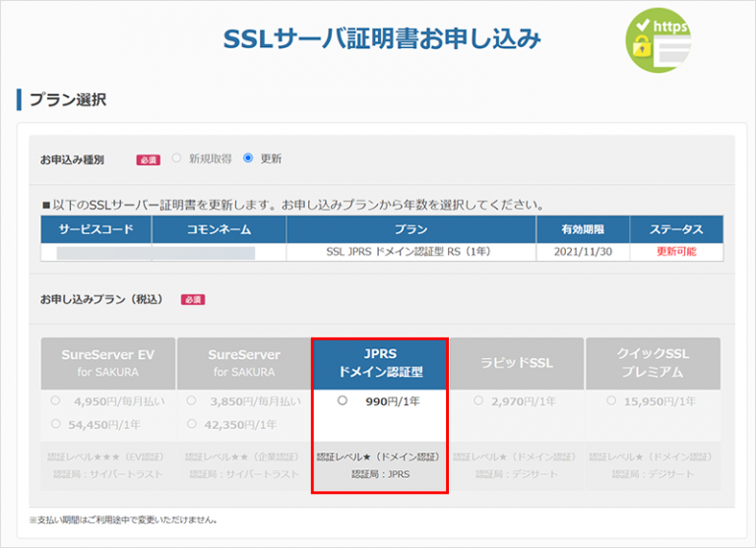This screenshot has height=548, width=756.
Task: Choose JPRS 990円/1年 plan option
Action: 342,401
